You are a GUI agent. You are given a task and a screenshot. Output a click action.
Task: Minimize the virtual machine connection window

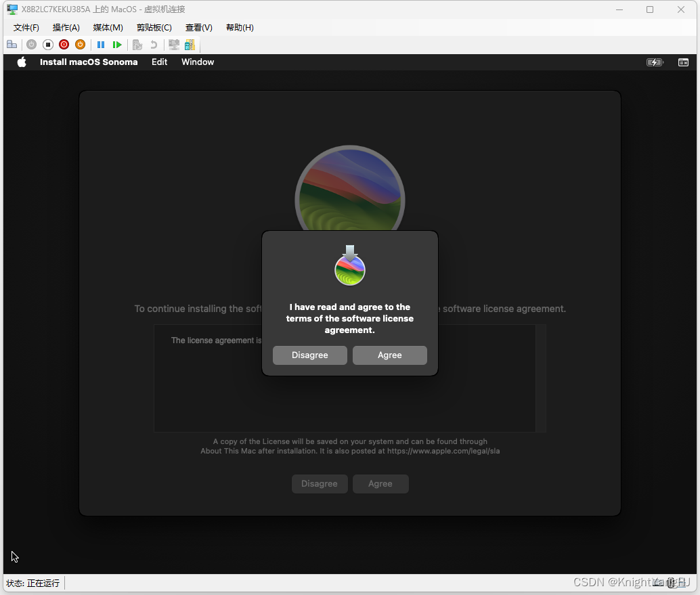click(x=619, y=9)
